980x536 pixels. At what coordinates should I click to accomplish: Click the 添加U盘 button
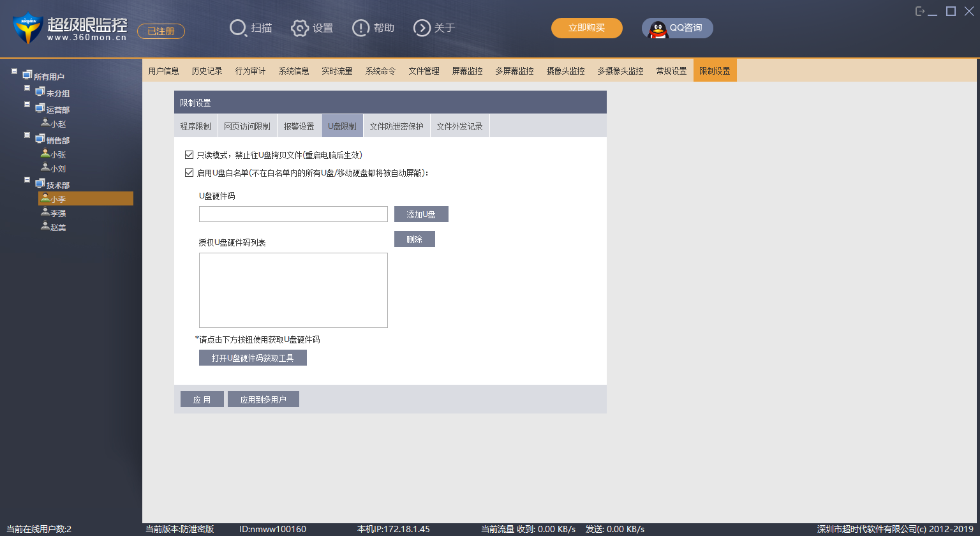(421, 214)
